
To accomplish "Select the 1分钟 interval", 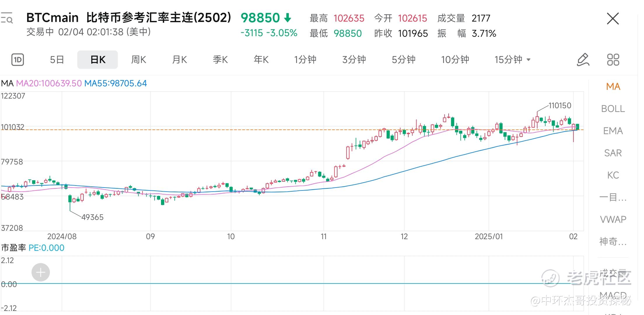I will tap(305, 60).
